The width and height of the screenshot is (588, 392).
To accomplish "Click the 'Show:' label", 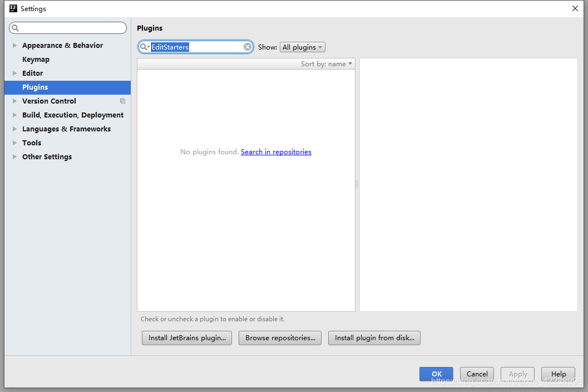I will coord(268,47).
